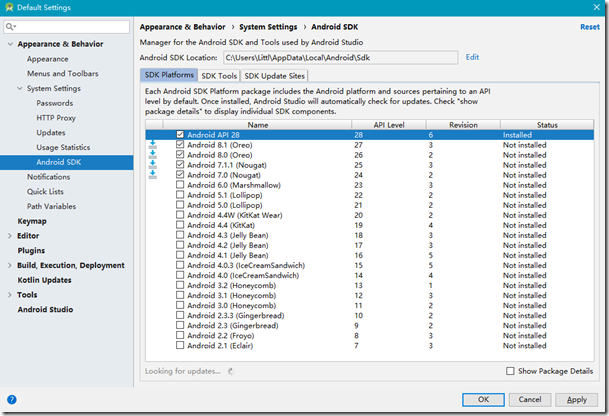Check Android 4.3 (Jelly Bean) checkbox
The image size is (609, 416).
tap(180, 235)
